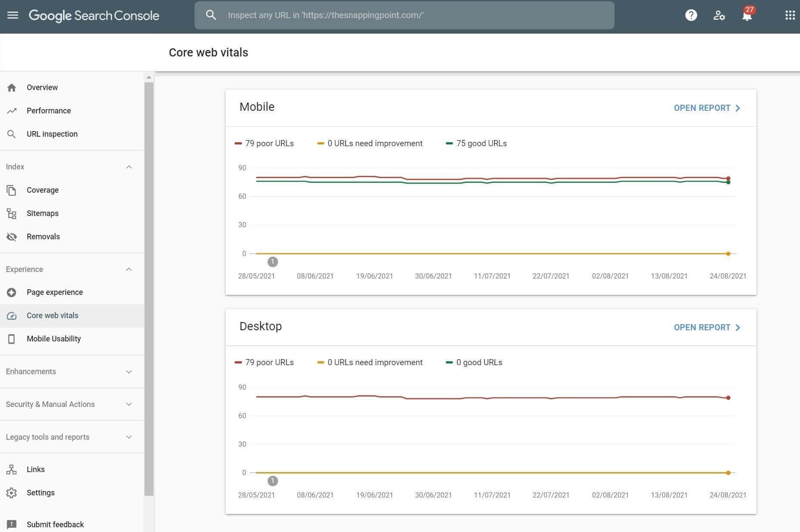
Task: Click Submit feedback at sidebar bottom
Action: [55, 524]
